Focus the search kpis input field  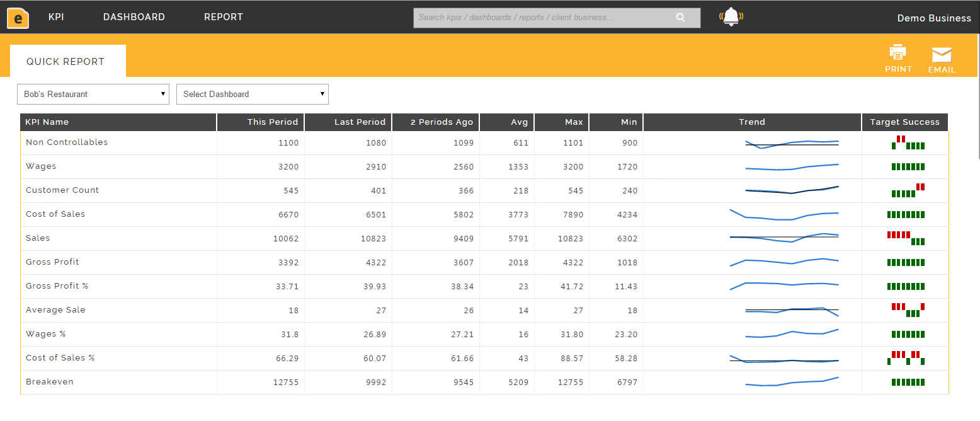pos(542,18)
